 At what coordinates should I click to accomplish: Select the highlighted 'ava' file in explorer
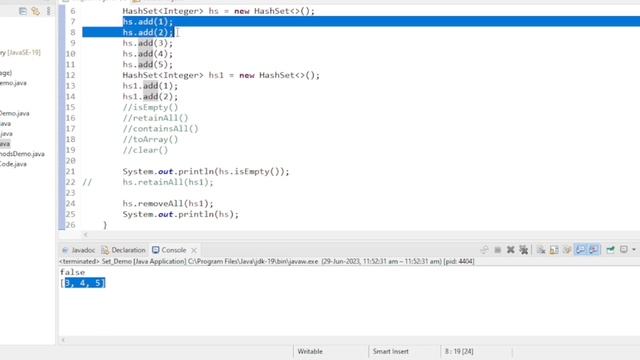point(5,144)
